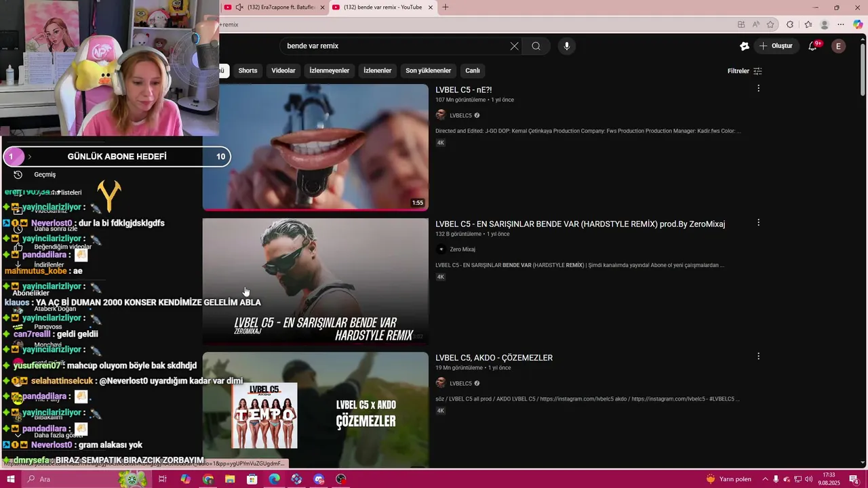Open Edge settings and more menu

(x=842, y=24)
